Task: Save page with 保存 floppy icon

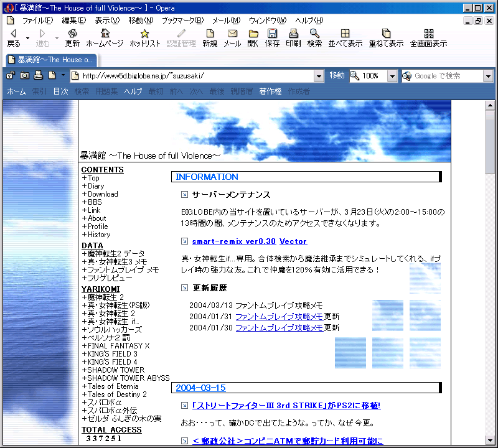Action: click(272, 34)
